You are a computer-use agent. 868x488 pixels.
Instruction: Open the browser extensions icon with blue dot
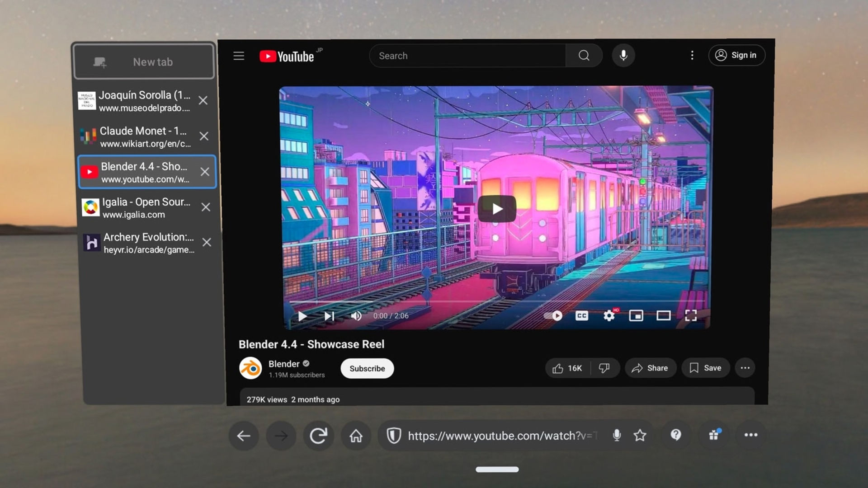[714, 435]
